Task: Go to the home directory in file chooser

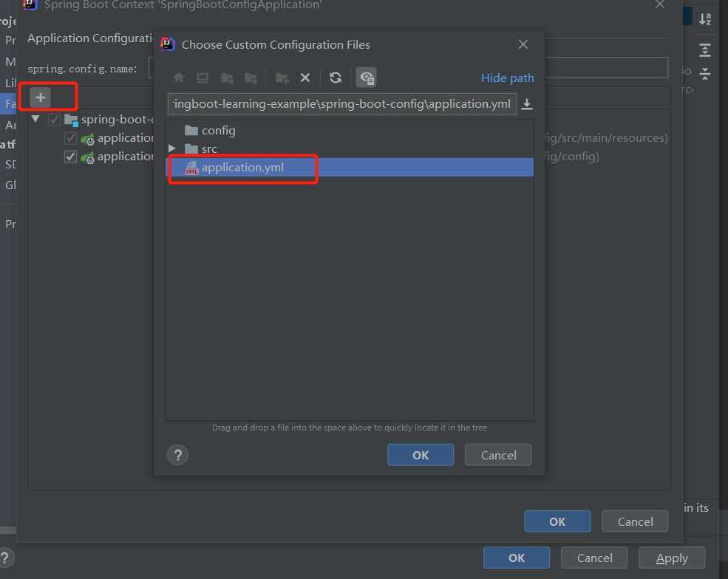Action: tap(179, 78)
